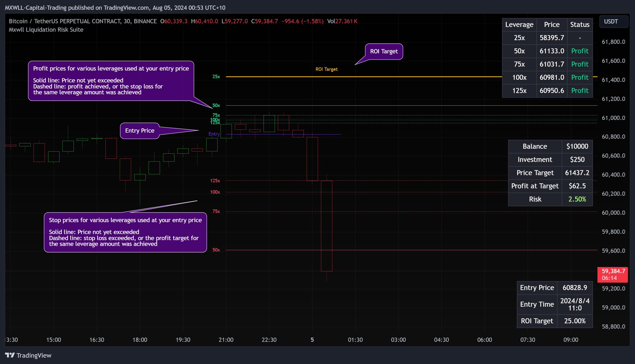Click the purple ROI Target callout bubble

384,52
